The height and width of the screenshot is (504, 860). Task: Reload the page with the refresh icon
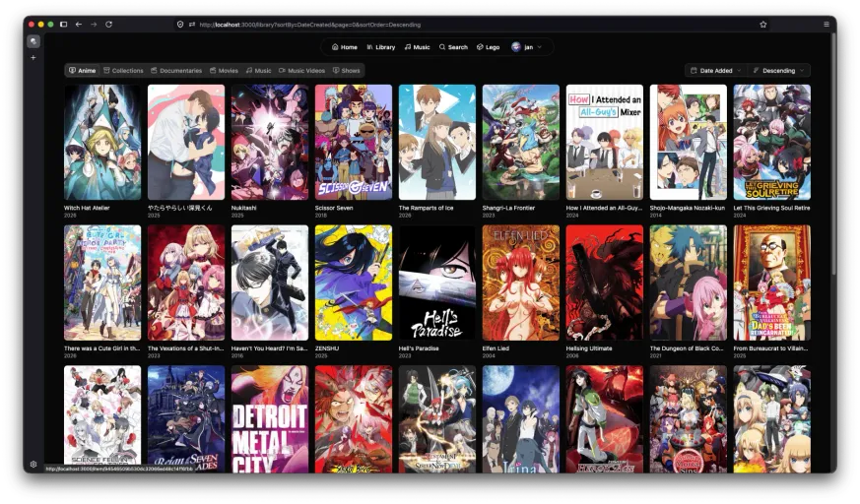tap(108, 24)
